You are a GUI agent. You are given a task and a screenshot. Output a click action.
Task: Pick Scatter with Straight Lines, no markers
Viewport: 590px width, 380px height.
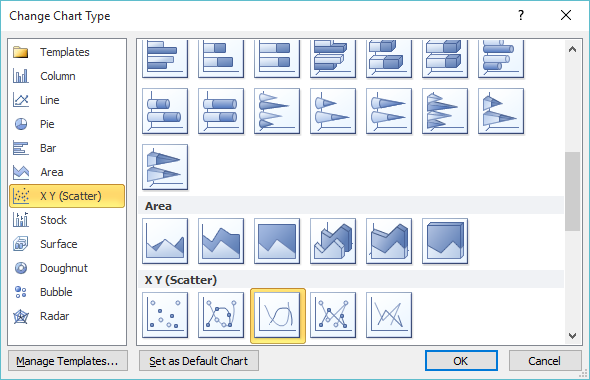(x=389, y=315)
